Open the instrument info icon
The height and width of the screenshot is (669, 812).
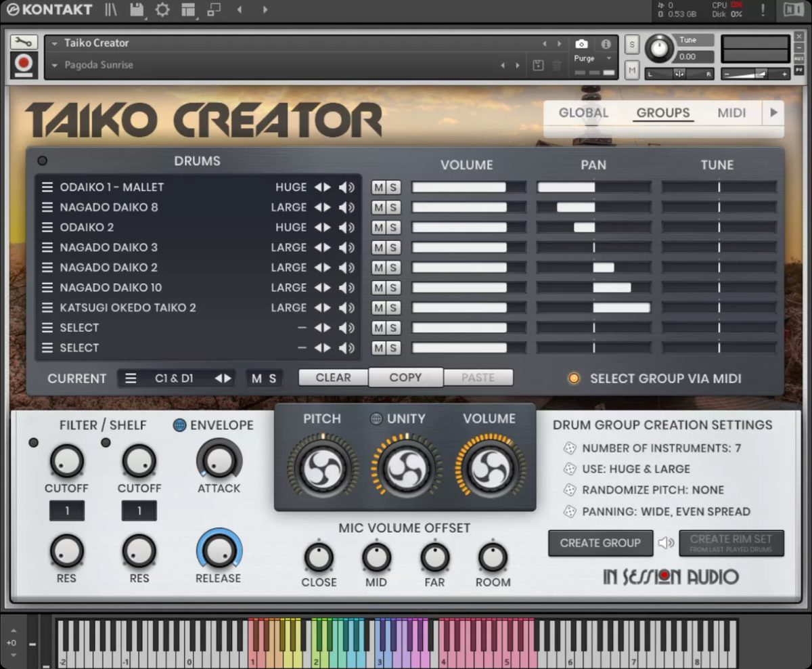pyautogui.click(x=606, y=44)
